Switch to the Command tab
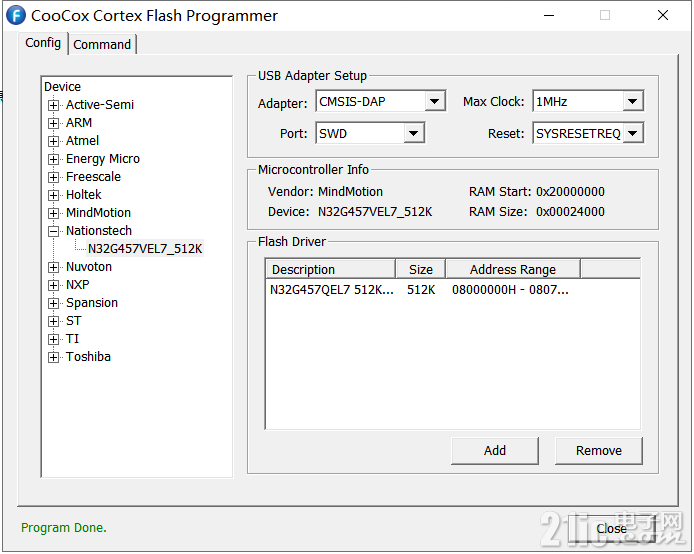The height and width of the screenshot is (554, 694). pos(102,44)
